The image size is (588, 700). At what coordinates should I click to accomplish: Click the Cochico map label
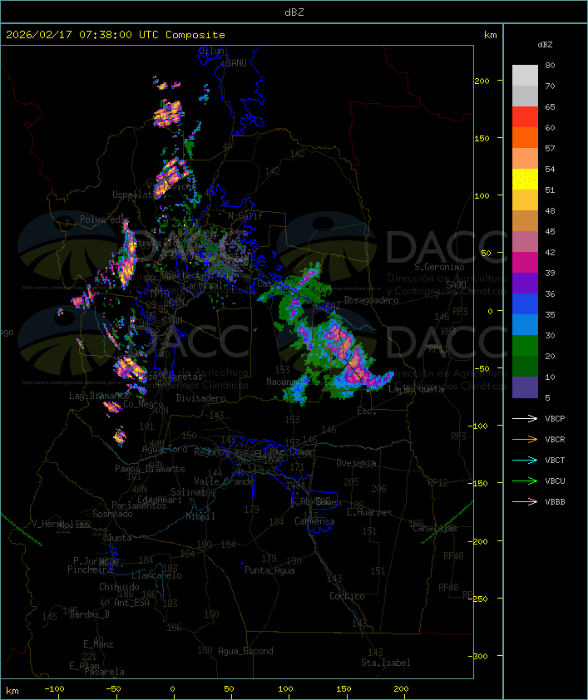(347, 596)
